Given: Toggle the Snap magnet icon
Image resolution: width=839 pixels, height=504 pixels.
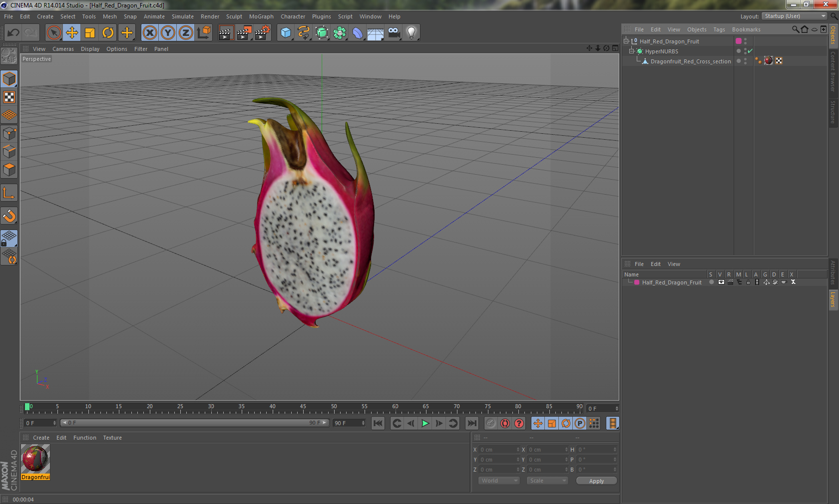Looking at the screenshot, I should tap(9, 216).
